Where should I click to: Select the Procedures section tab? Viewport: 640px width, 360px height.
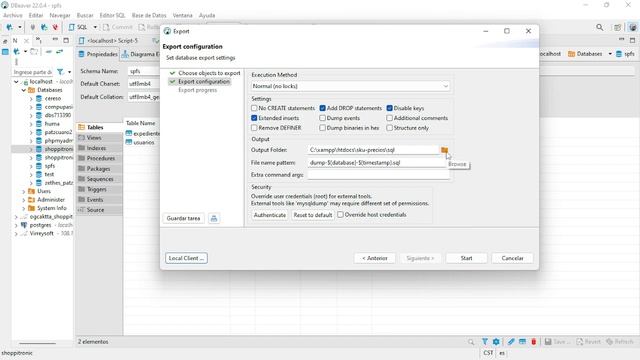pos(99,158)
